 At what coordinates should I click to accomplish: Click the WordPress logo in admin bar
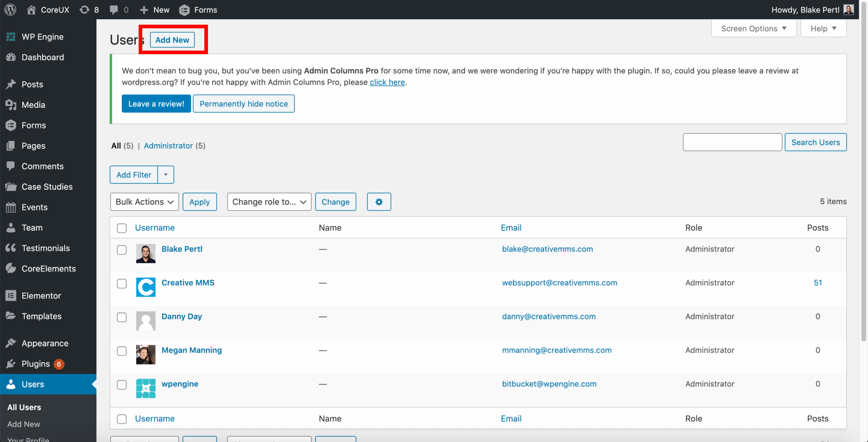tap(11, 9)
